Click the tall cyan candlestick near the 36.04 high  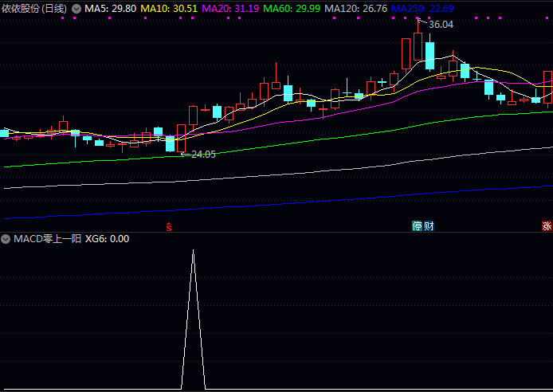[x=429, y=55]
